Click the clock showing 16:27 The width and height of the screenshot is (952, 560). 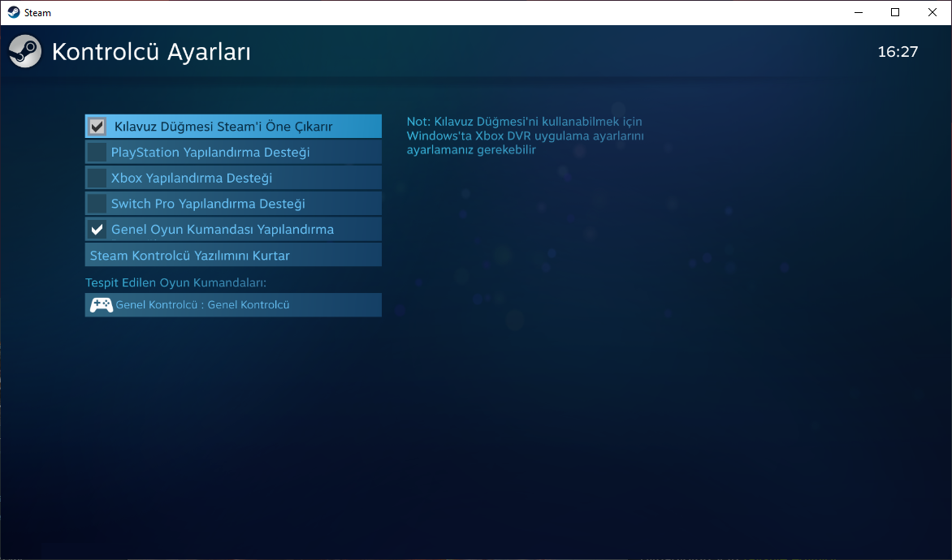pyautogui.click(x=898, y=52)
